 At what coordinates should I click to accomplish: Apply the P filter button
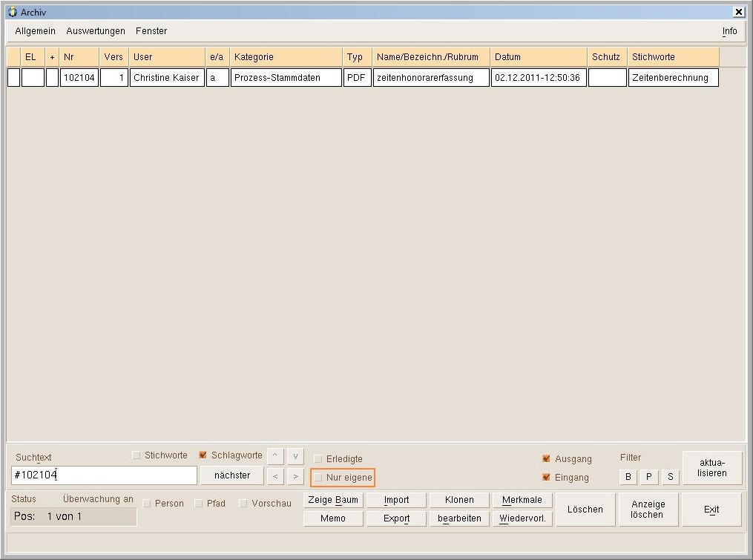649,477
